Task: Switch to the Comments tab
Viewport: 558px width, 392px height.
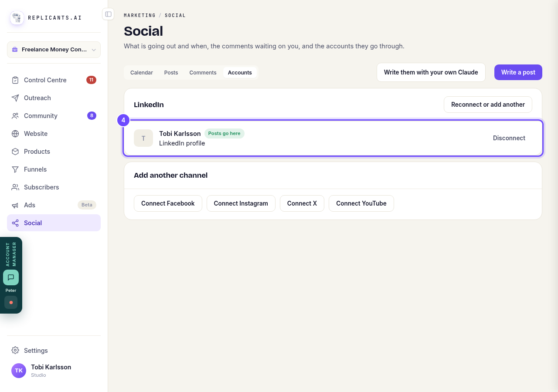Action: coord(203,73)
